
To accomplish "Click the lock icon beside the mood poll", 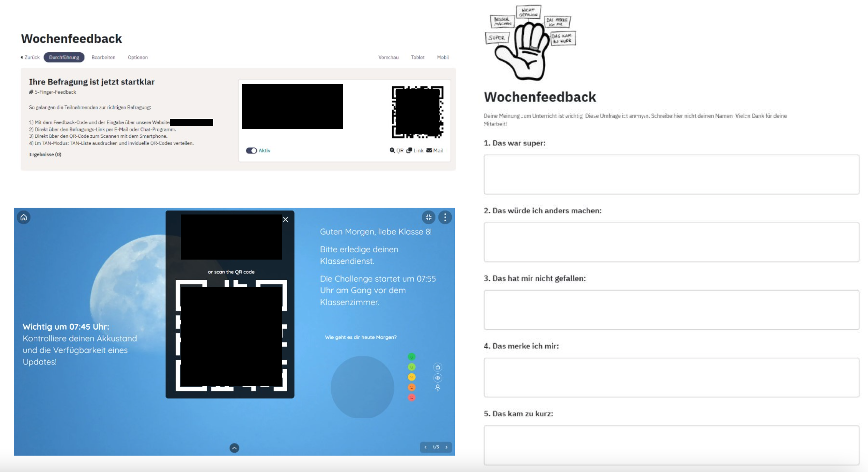I will point(438,367).
